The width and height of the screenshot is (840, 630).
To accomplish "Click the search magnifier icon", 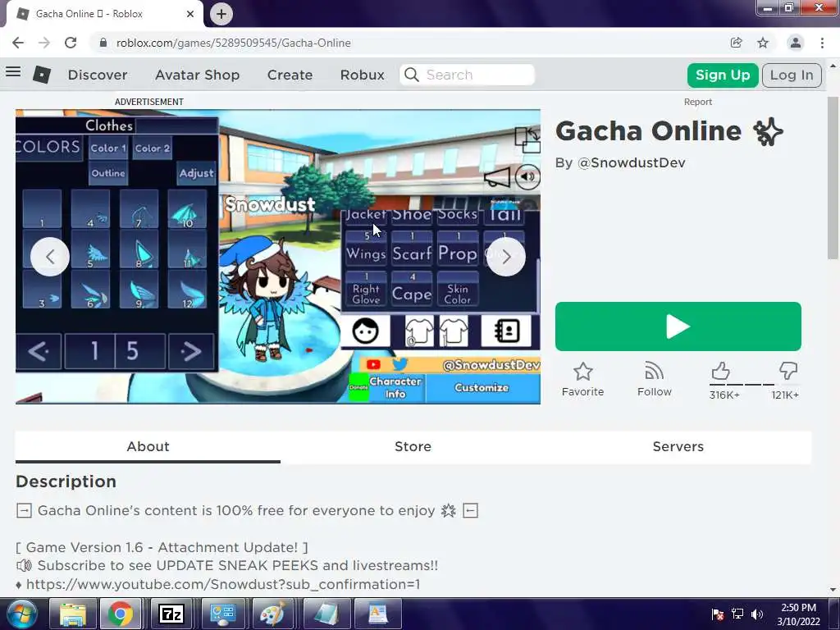I will (x=412, y=75).
